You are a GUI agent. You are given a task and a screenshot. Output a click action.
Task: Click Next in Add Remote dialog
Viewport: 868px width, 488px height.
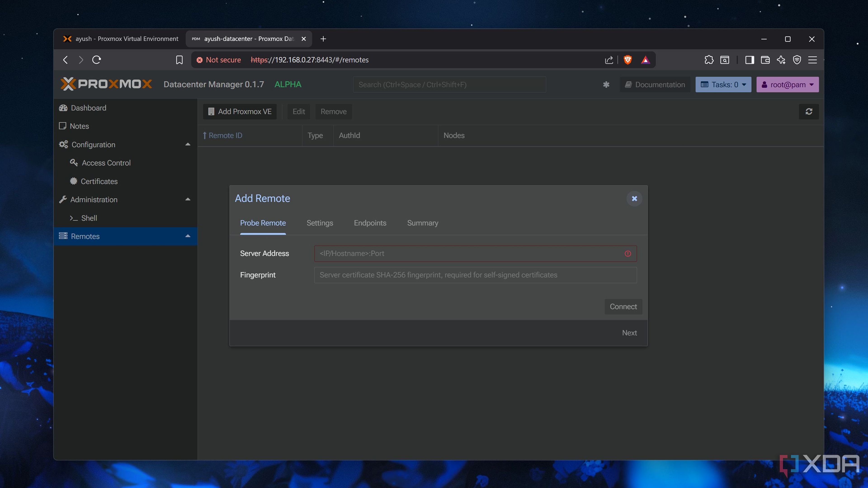coord(629,333)
